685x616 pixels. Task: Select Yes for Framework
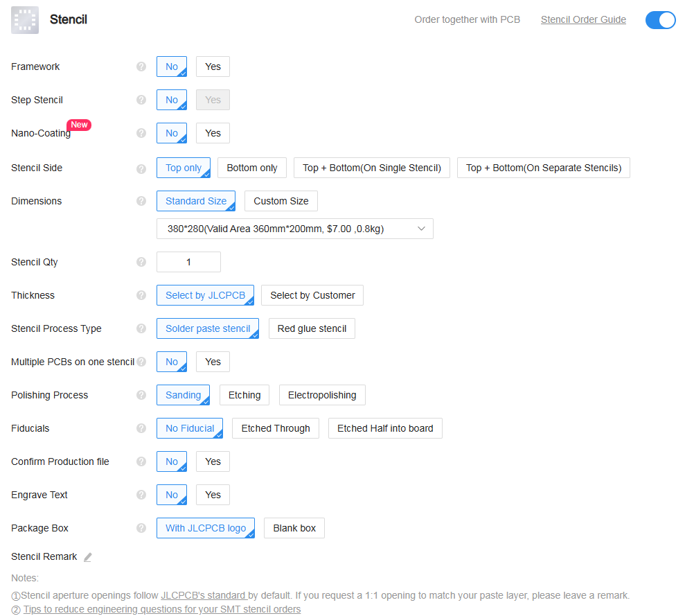[213, 67]
